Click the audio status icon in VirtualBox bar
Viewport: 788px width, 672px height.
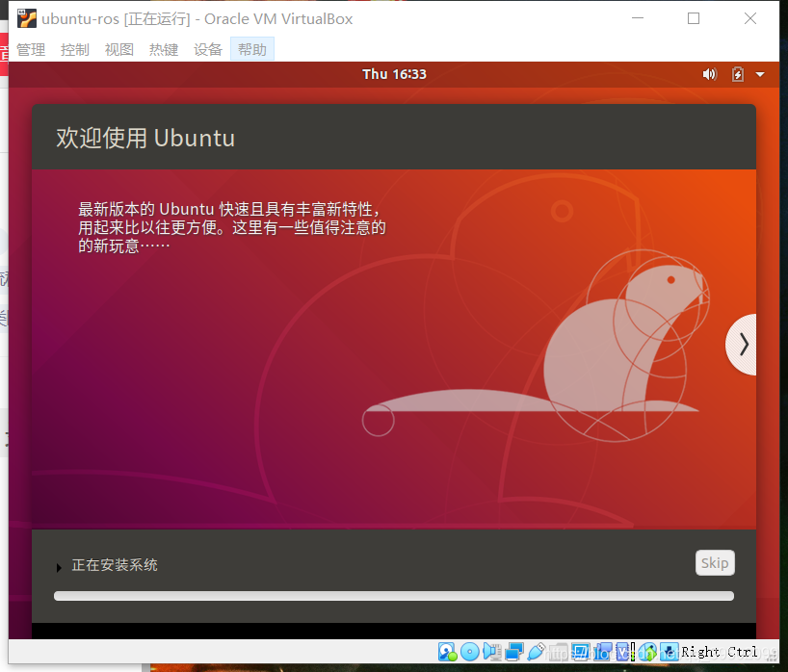(492, 652)
